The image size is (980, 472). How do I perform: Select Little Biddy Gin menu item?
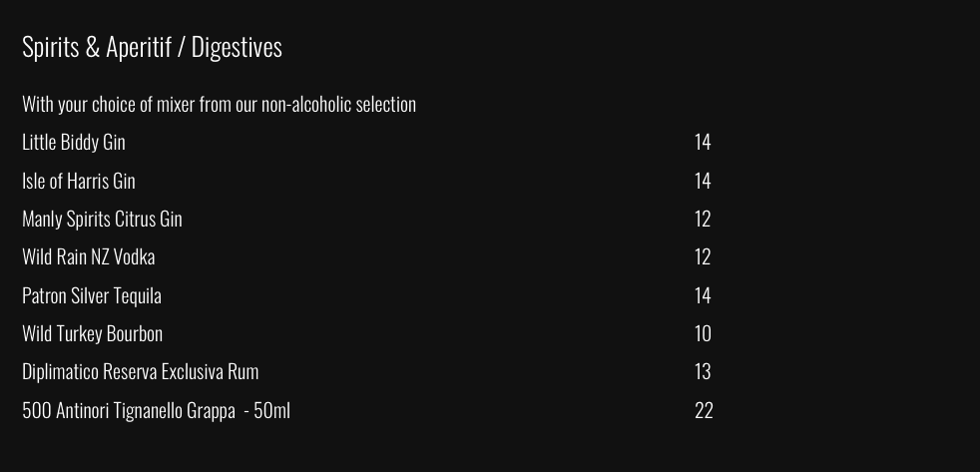pyautogui.click(x=74, y=142)
